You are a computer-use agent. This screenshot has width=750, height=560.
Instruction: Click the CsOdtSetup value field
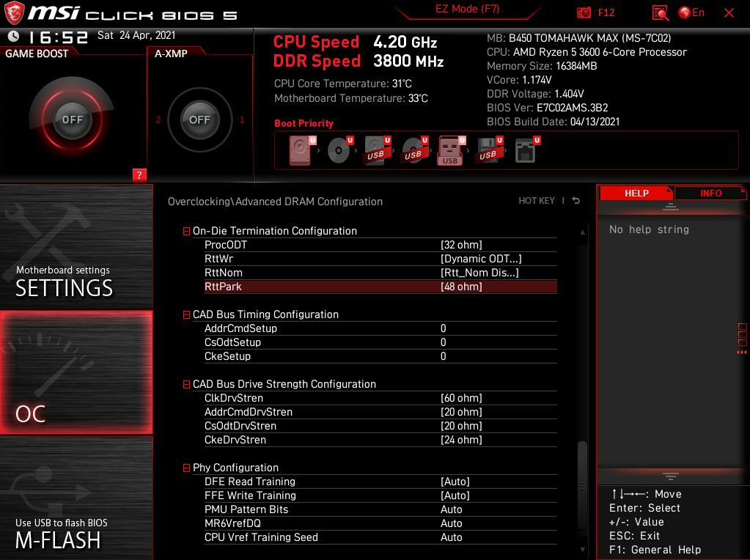pos(443,342)
